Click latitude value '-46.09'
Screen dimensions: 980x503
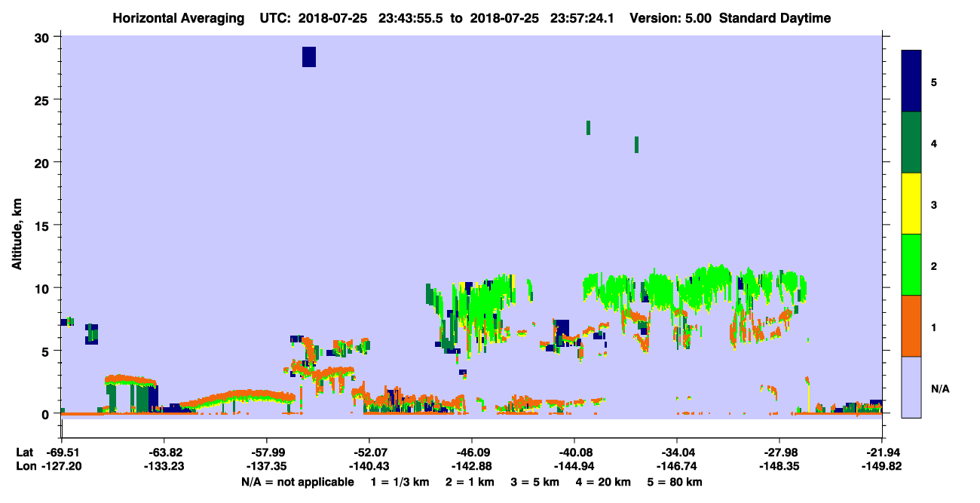[471, 452]
